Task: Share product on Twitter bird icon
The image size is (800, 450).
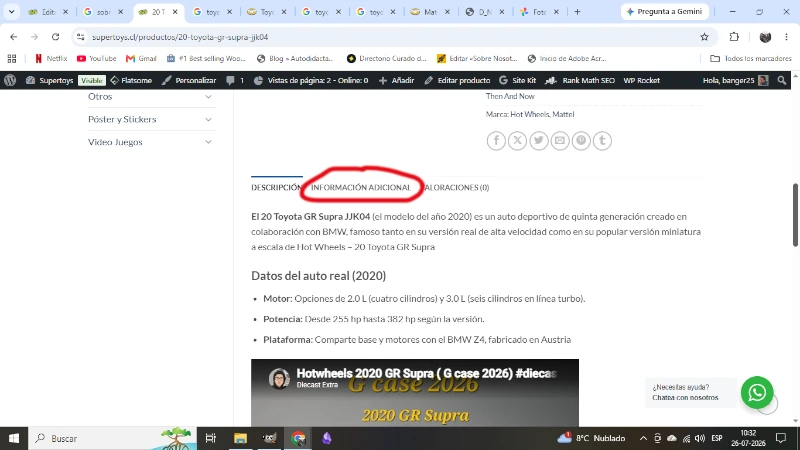Action: click(x=539, y=140)
